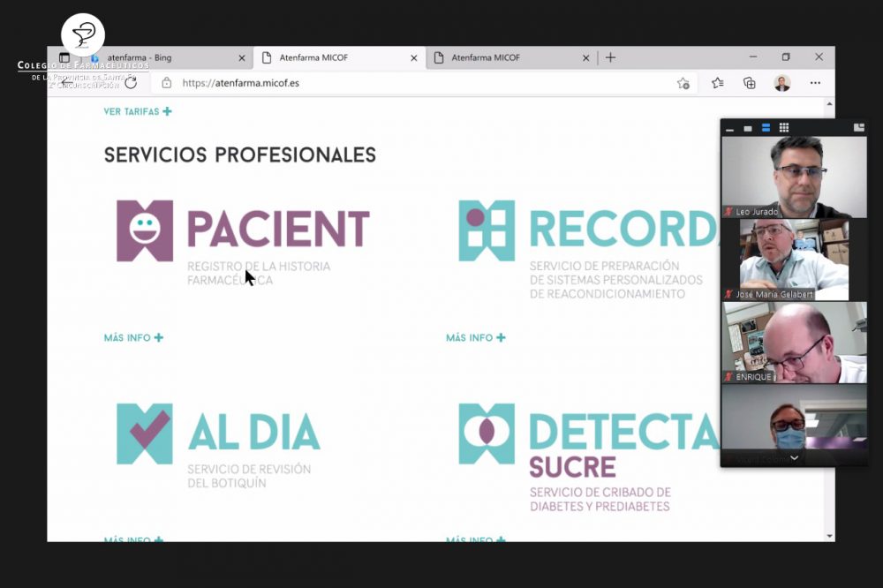Click the PACIENT smiley logo icon

click(x=145, y=231)
